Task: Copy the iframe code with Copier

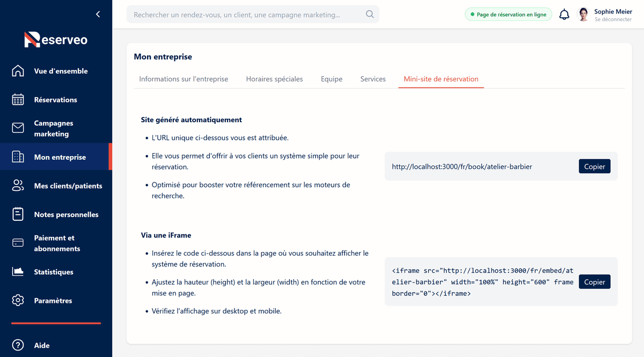Action: click(x=595, y=282)
